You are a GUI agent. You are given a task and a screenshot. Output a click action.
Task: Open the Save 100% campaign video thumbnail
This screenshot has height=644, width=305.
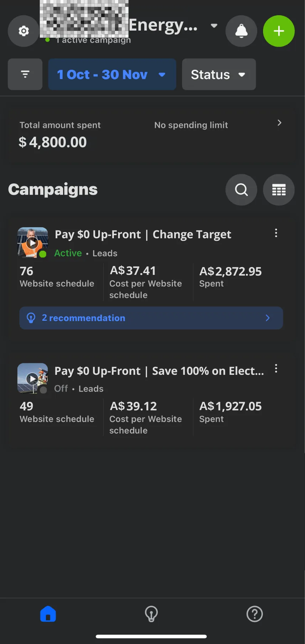pos(32,378)
